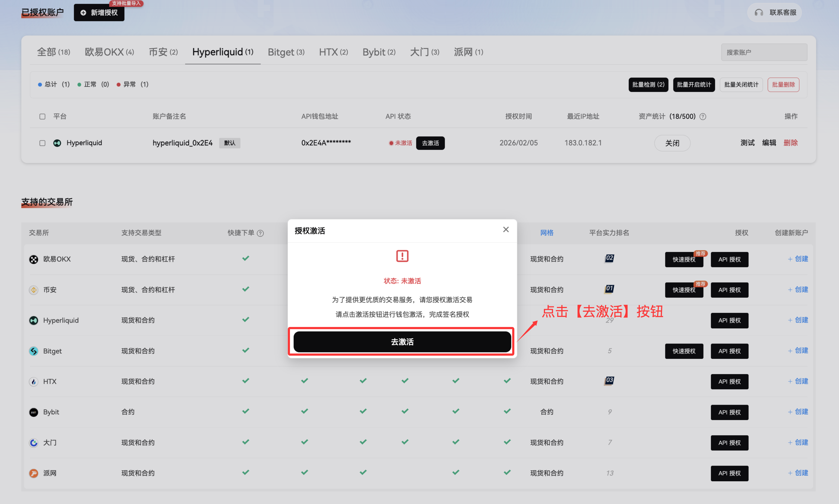Click the Bybit exchange logo icon
Image resolution: width=839 pixels, height=504 pixels.
(33, 412)
